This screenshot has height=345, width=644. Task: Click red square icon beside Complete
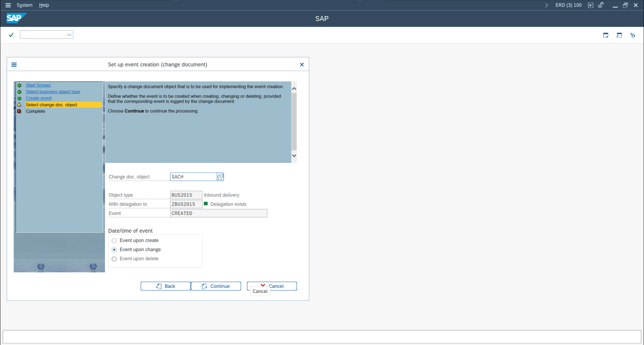click(19, 111)
